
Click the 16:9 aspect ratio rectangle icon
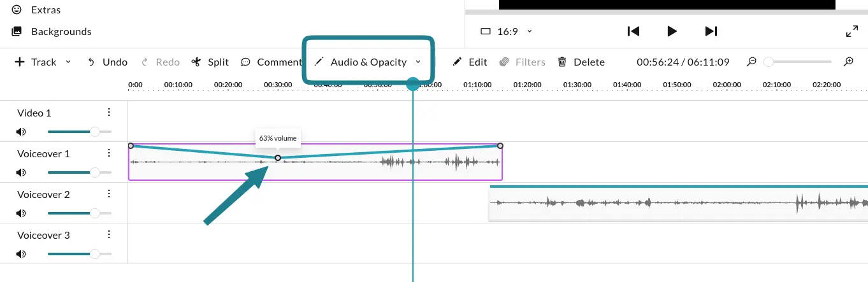(x=486, y=31)
